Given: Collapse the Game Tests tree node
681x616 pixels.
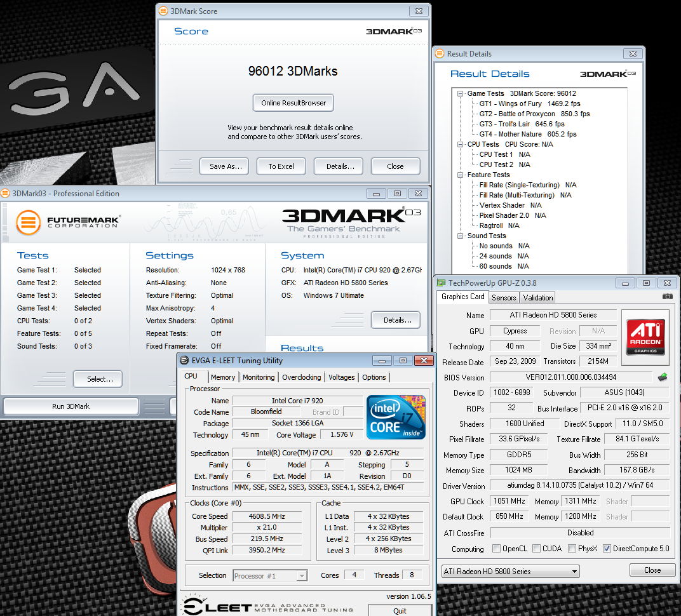Looking at the screenshot, I should coord(460,93).
